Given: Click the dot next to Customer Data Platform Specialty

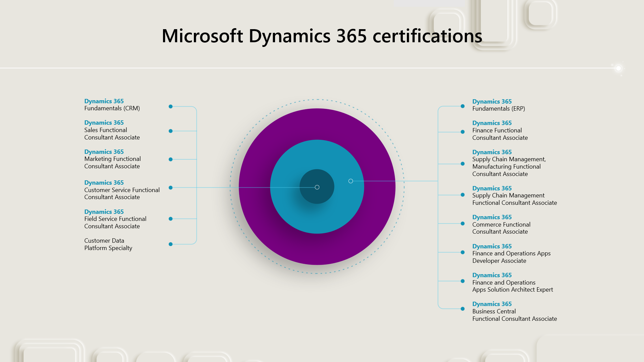Looking at the screenshot, I should coord(171,244).
